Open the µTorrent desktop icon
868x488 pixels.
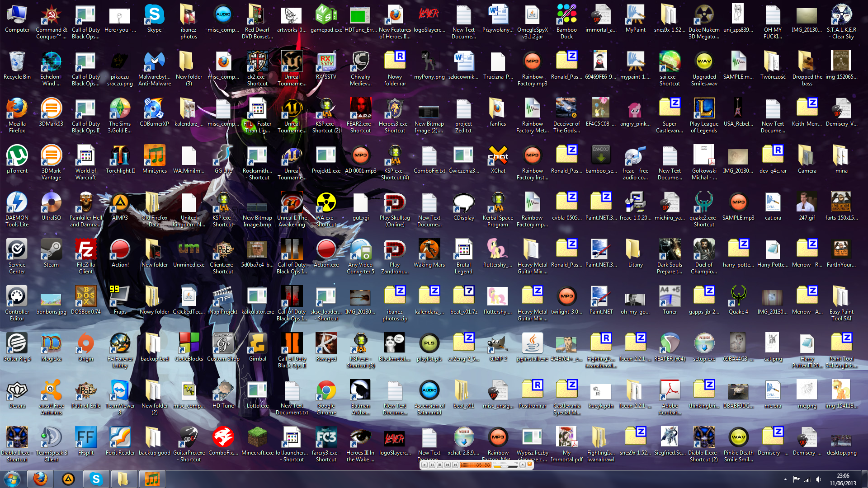[x=17, y=160]
